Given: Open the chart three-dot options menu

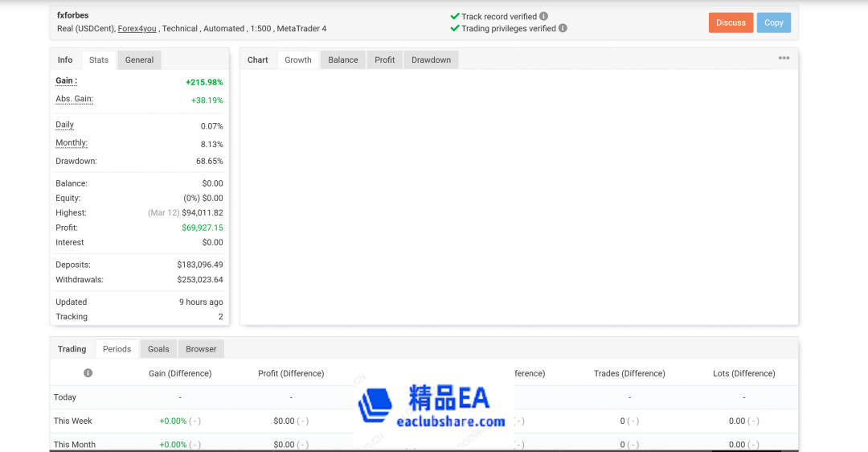Looking at the screenshot, I should 784,58.
